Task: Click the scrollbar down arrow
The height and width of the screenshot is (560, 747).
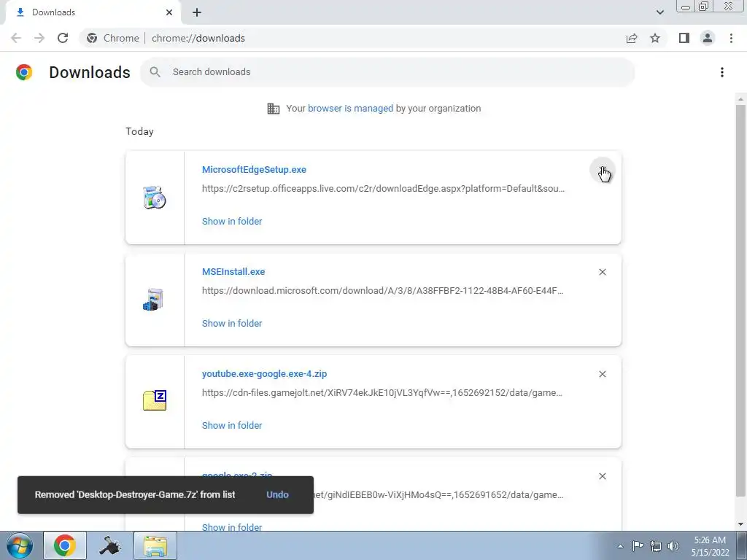Action: point(740,524)
